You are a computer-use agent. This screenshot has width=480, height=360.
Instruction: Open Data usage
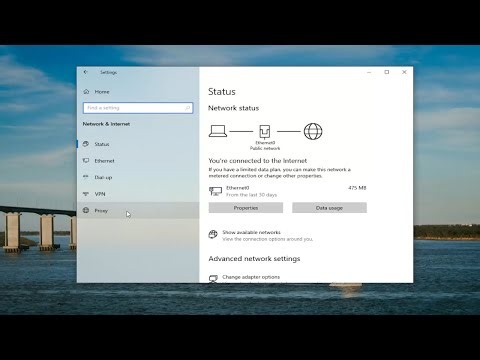click(329, 208)
